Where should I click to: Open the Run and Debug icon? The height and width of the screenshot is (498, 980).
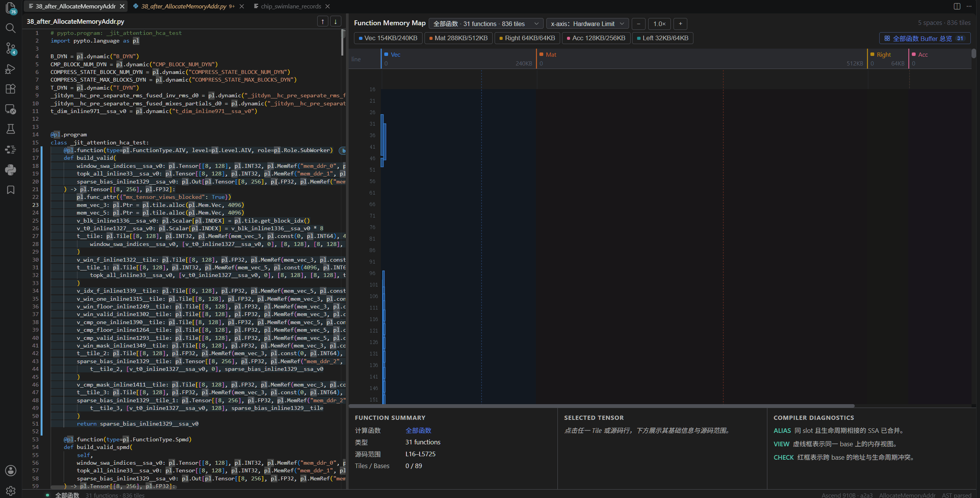point(11,69)
